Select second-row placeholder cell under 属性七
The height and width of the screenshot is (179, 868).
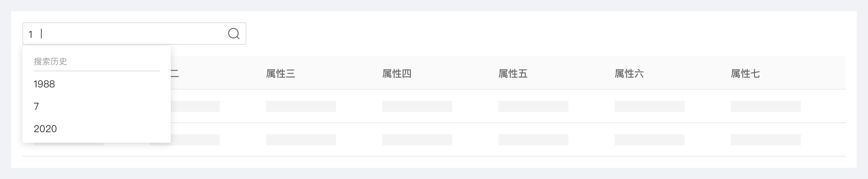pyautogui.click(x=766, y=140)
